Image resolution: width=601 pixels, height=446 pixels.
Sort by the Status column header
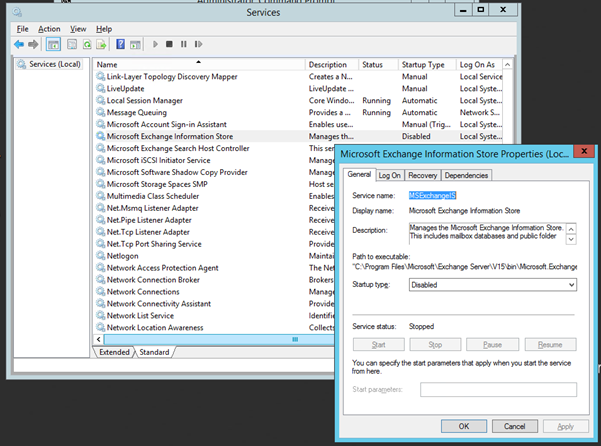[x=379, y=64]
